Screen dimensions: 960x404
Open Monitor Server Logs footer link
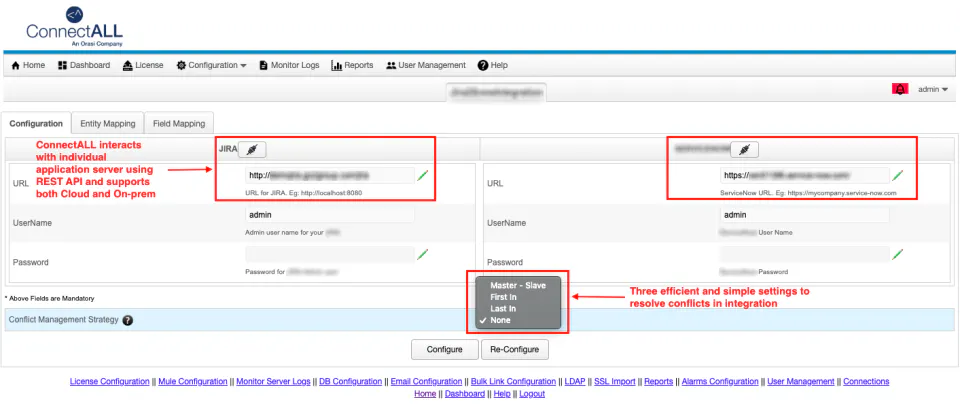point(273,381)
